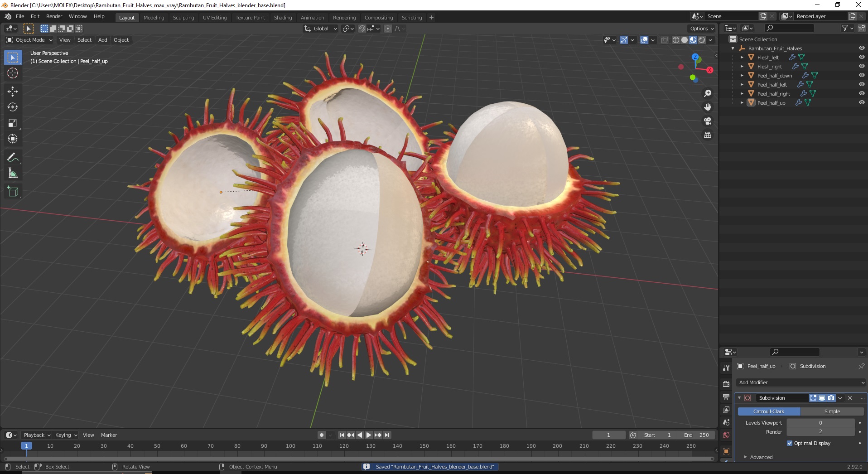Click the current frame number field
The width and height of the screenshot is (868, 474).
pos(608,435)
